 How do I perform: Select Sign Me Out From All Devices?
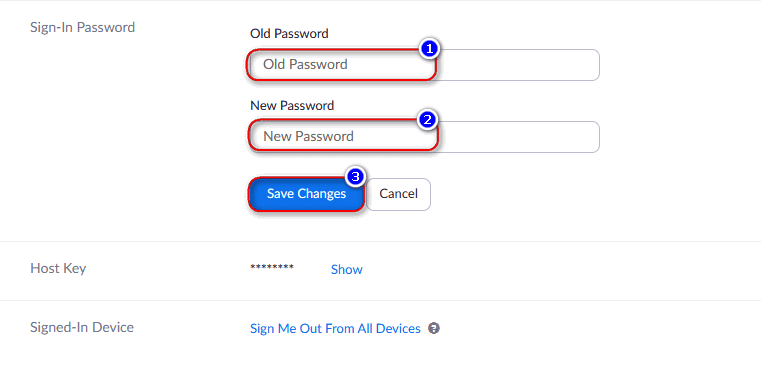335,329
